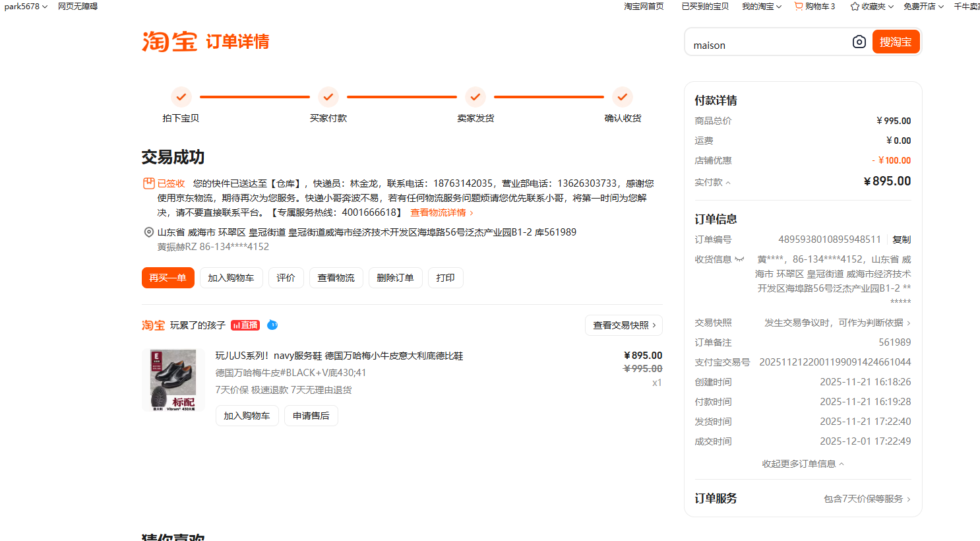980x541 pixels.
Task: Click the Taobao logo in page header
Action: tap(169, 42)
